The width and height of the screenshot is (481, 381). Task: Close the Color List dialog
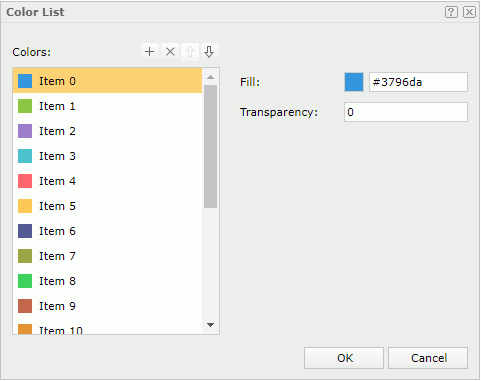pyautogui.click(x=469, y=12)
